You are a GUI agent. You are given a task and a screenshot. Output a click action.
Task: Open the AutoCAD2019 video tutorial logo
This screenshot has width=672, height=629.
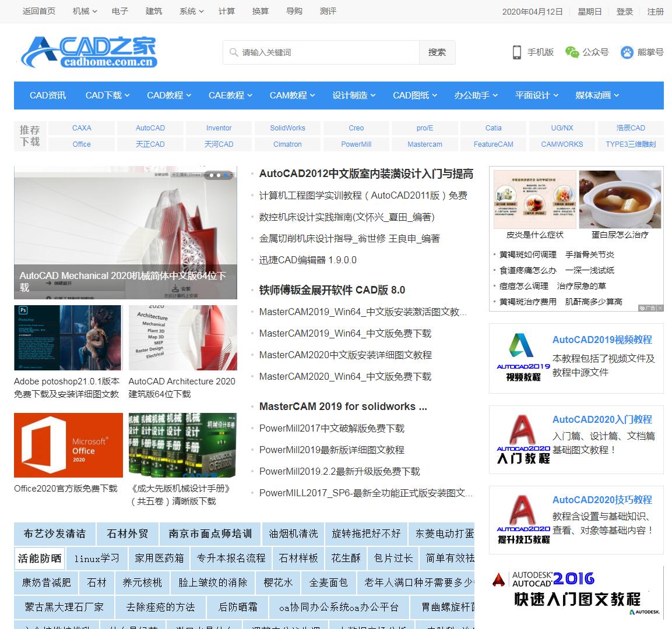point(523,358)
